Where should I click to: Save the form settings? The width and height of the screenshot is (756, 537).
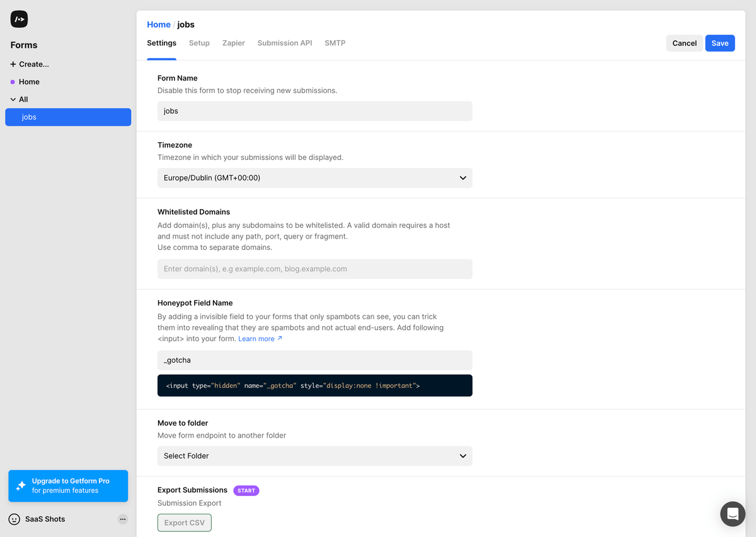(x=719, y=43)
